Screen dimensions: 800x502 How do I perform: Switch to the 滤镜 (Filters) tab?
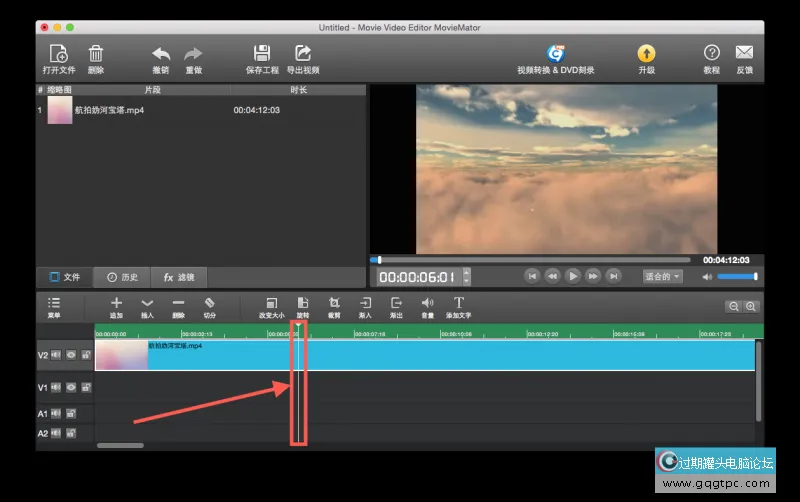coord(179,277)
